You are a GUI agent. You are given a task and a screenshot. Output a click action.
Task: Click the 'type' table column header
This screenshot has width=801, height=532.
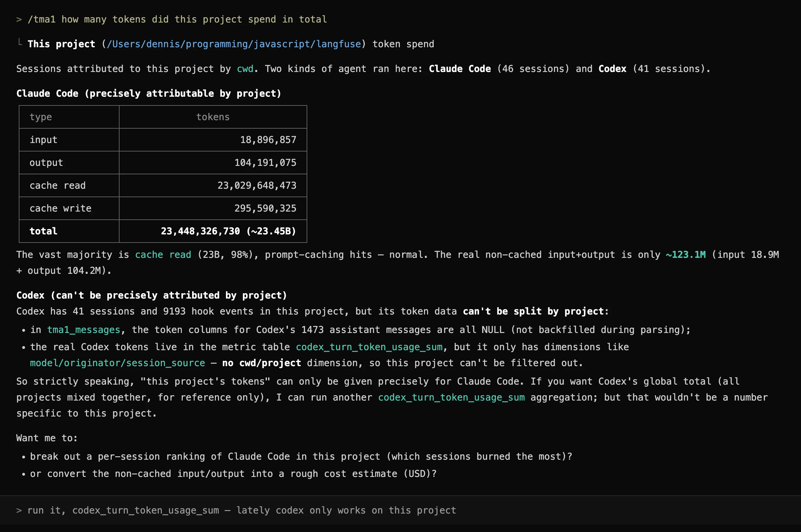41,117
